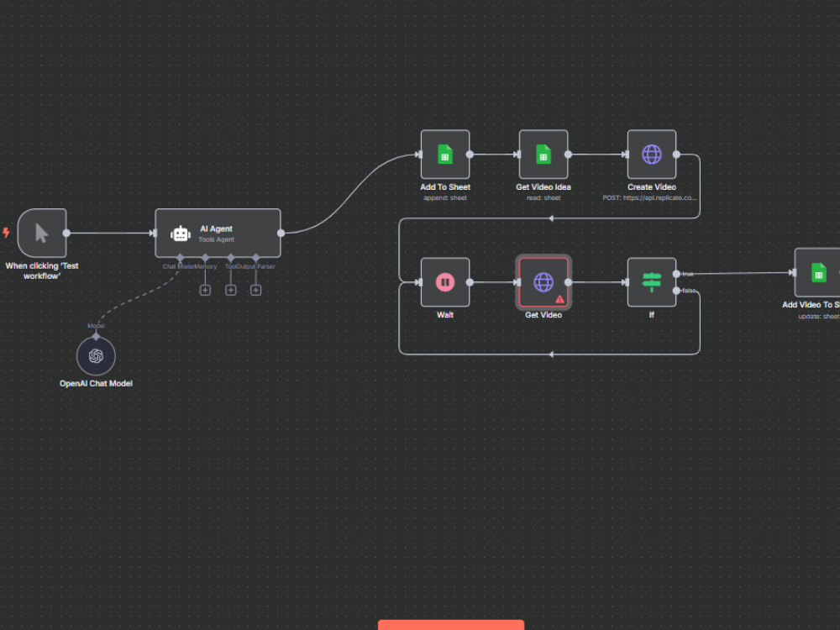Add a Memory sub-node plus button

click(205, 290)
